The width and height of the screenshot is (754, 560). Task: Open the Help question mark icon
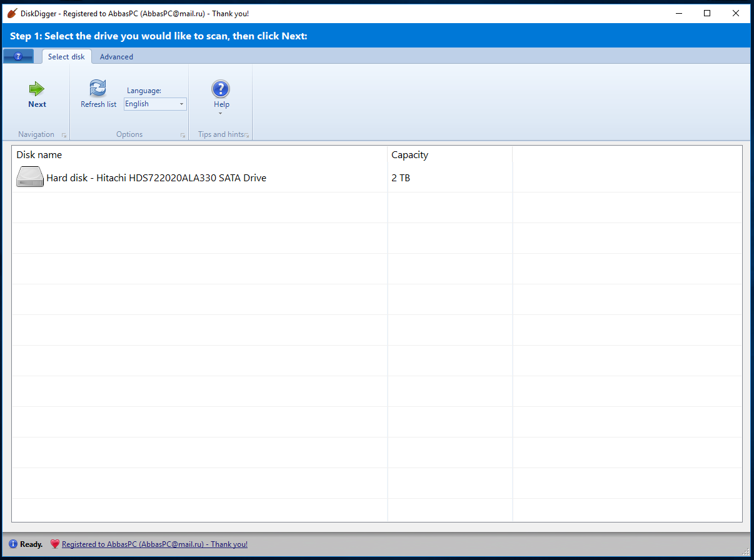pos(221,89)
